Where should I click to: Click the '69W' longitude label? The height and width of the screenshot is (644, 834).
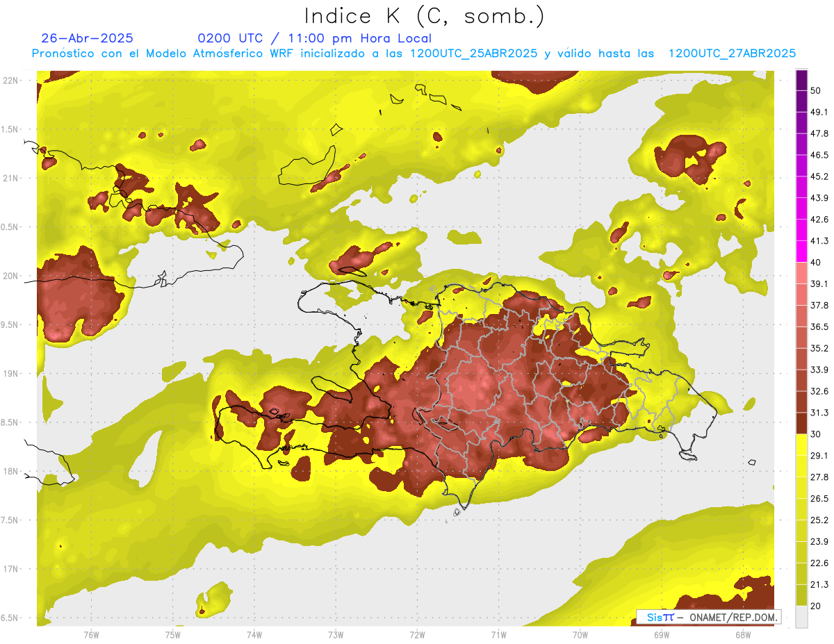pos(662,635)
